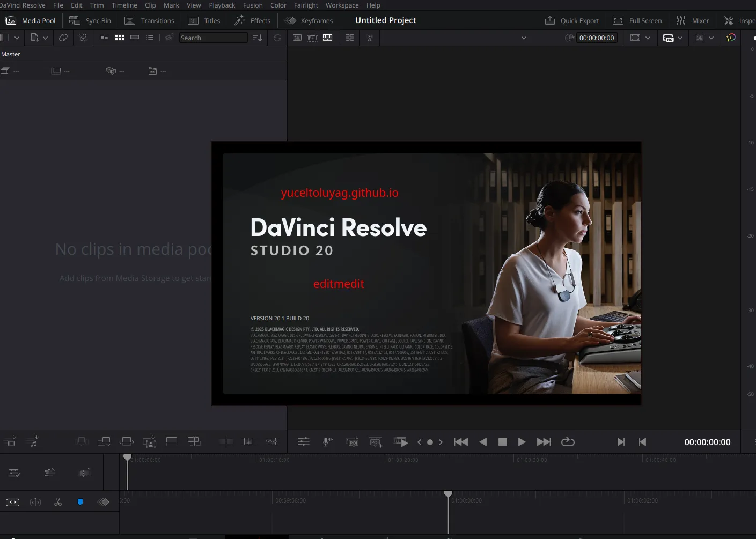This screenshot has width=756, height=539.
Task: Toggle loop playback
Action: [568, 442]
